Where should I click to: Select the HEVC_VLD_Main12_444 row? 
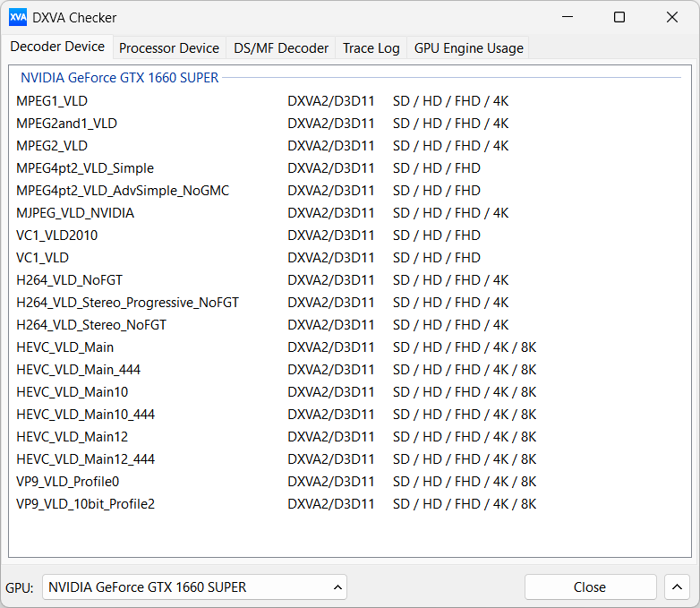click(x=350, y=458)
